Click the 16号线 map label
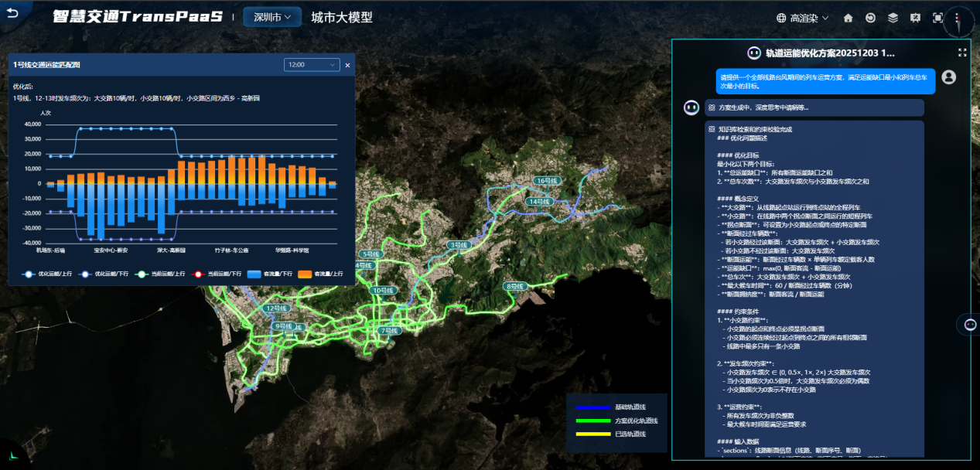This screenshot has width=980, height=470. coord(546,181)
